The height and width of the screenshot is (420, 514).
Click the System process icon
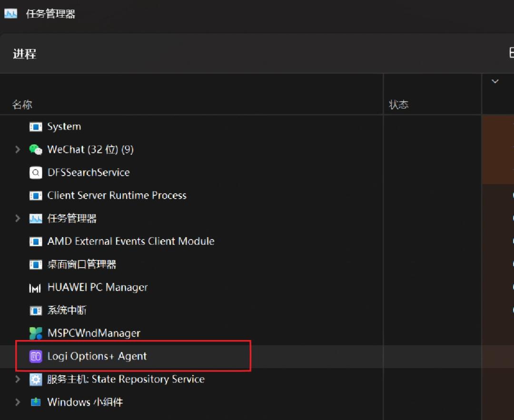[36, 127]
